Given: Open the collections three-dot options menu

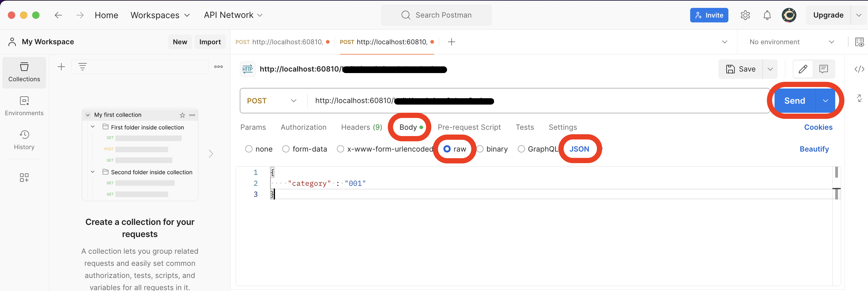Looking at the screenshot, I should tap(218, 67).
